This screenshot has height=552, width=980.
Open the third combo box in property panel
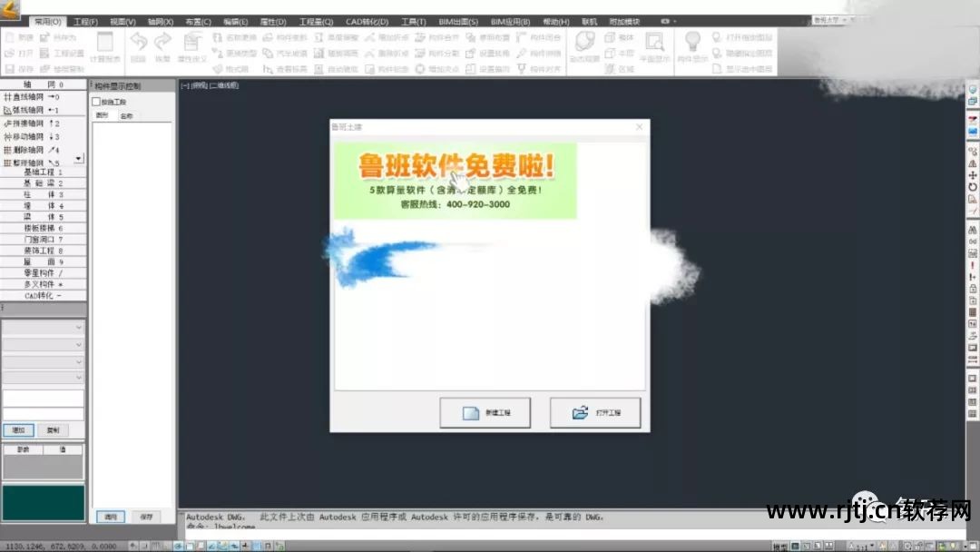[44, 361]
